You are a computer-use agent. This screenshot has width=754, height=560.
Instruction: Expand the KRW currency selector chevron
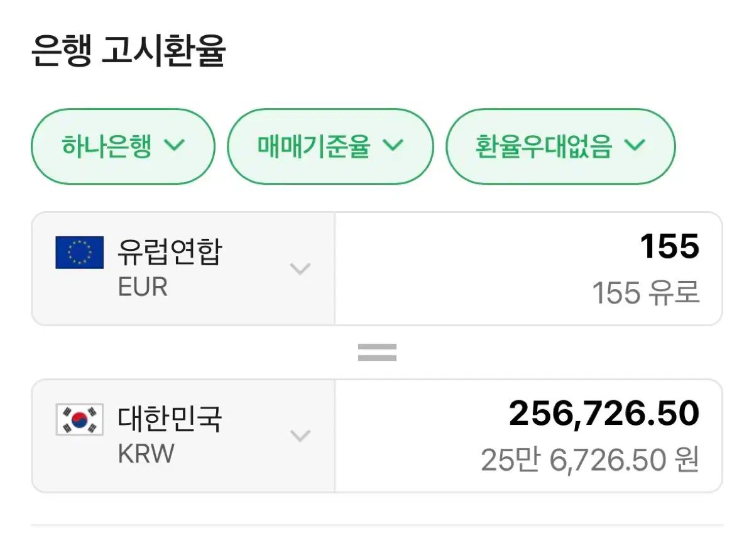coord(300,436)
